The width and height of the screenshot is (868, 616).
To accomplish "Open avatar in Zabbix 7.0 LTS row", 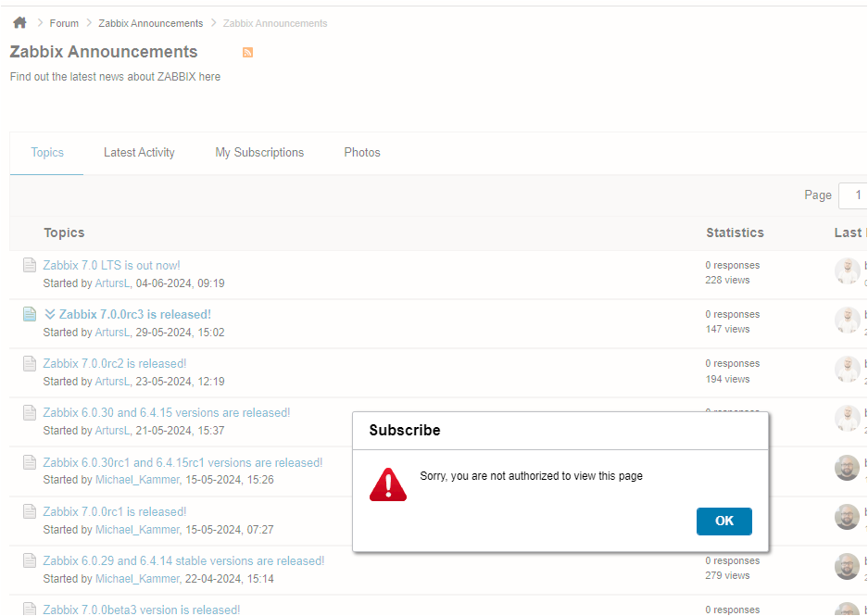I will pyautogui.click(x=847, y=270).
